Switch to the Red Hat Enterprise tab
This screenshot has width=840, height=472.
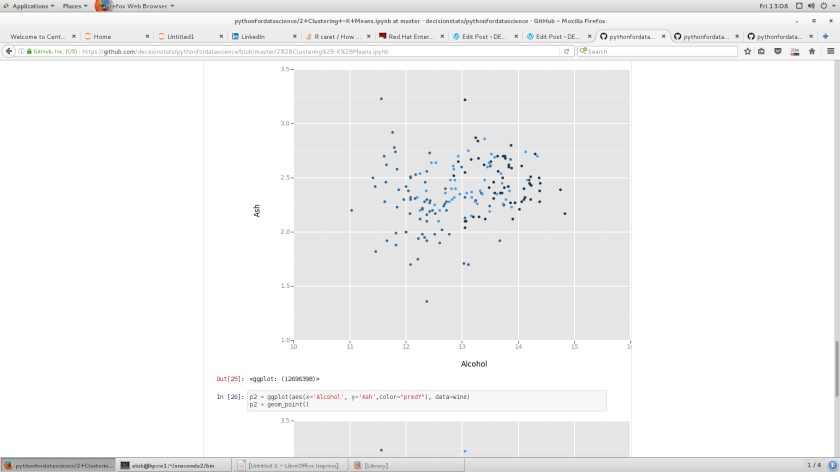409,36
